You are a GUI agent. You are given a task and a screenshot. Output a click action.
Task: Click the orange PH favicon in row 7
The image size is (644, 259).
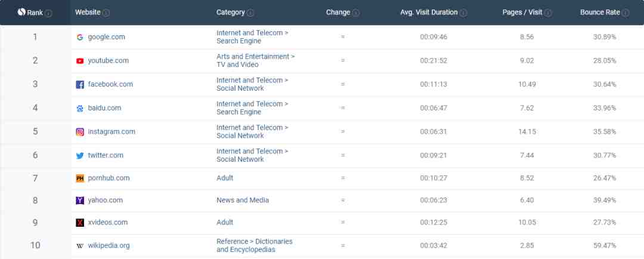click(x=80, y=178)
